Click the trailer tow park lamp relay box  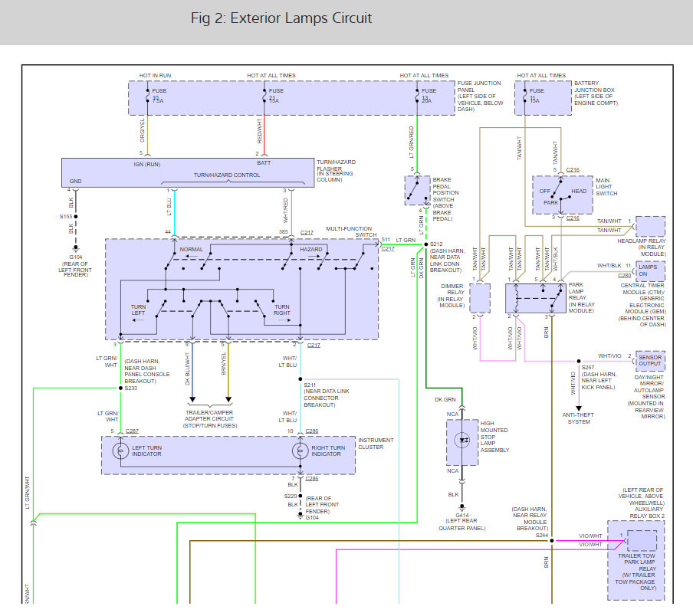coord(642,540)
